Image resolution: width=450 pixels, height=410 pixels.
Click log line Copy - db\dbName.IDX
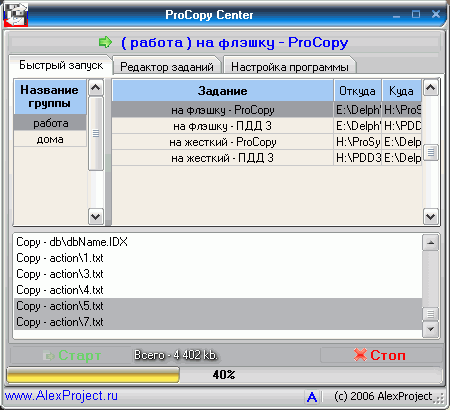[x=218, y=242]
